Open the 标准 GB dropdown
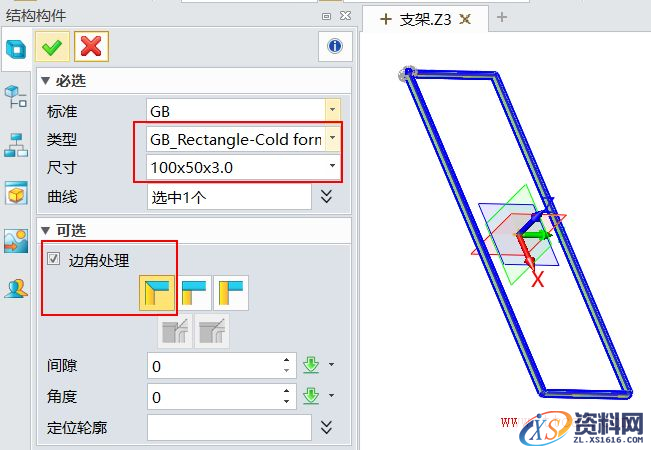 click(x=333, y=110)
